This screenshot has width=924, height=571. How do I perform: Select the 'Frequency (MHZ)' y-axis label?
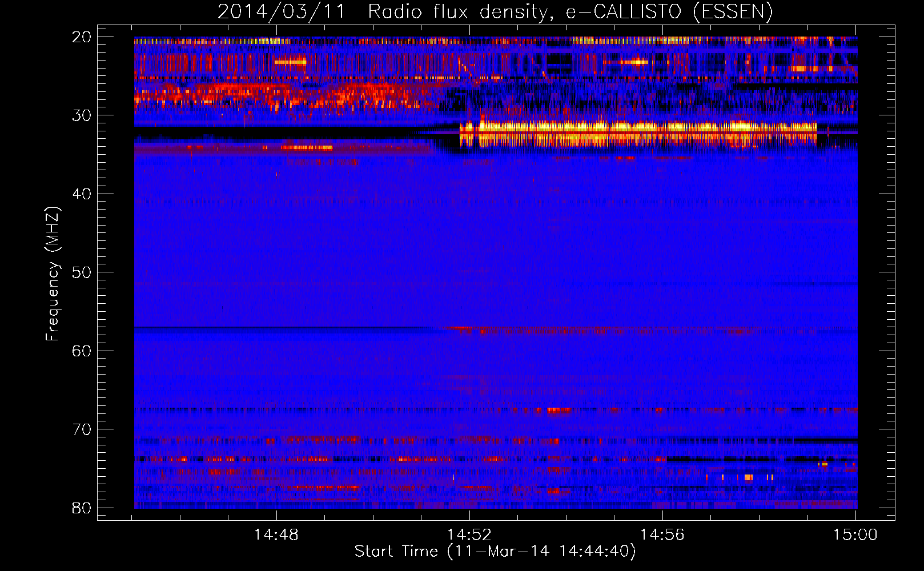pyautogui.click(x=53, y=274)
